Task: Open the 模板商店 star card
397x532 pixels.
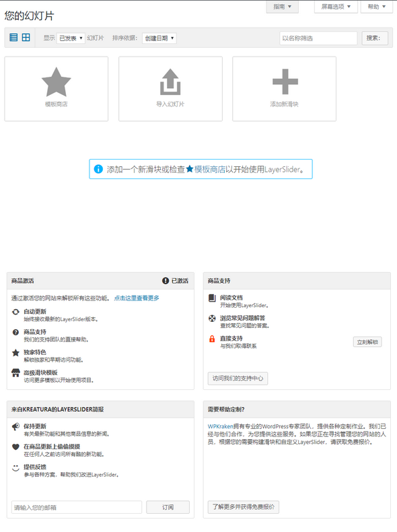Action: [x=57, y=89]
